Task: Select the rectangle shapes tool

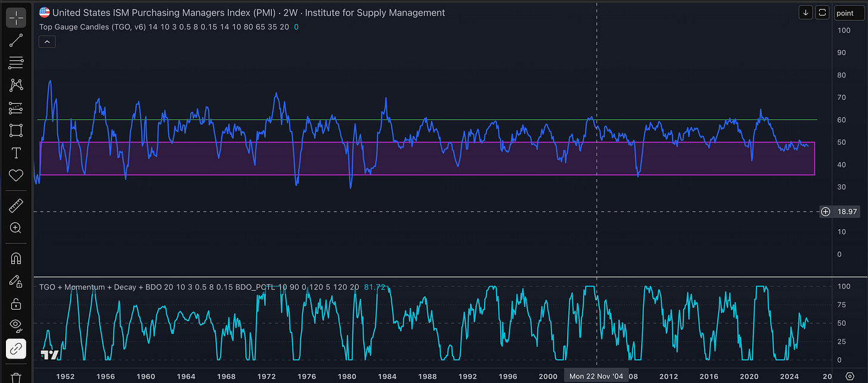Action: click(x=16, y=130)
